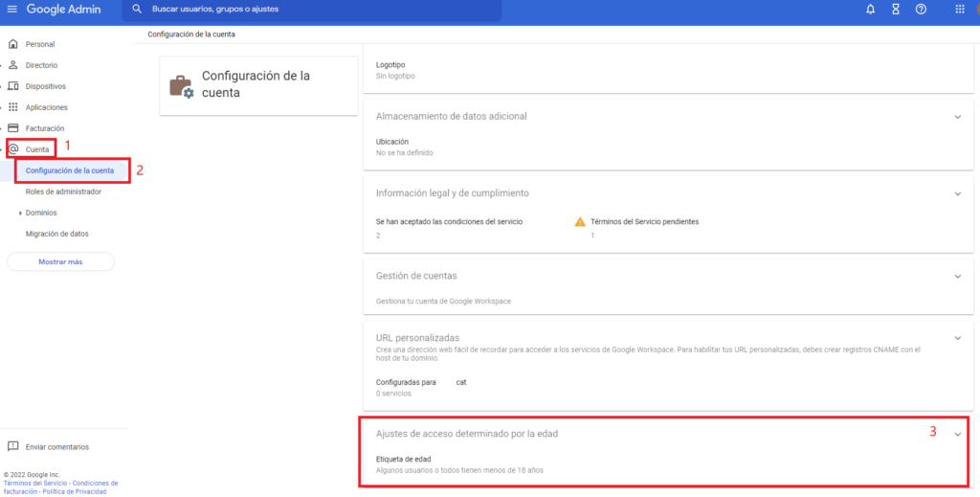Expand Información legal y de cumplimiento chevron

[957, 193]
